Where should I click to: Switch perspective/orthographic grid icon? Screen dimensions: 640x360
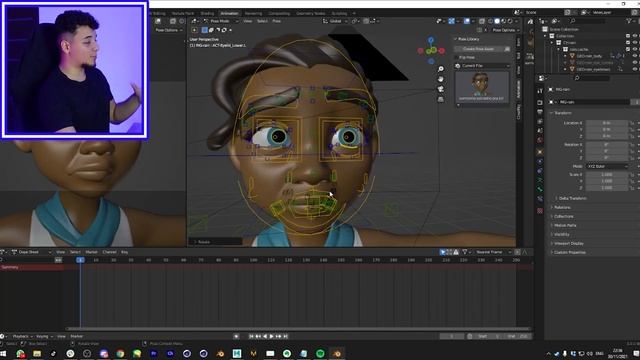(x=441, y=99)
